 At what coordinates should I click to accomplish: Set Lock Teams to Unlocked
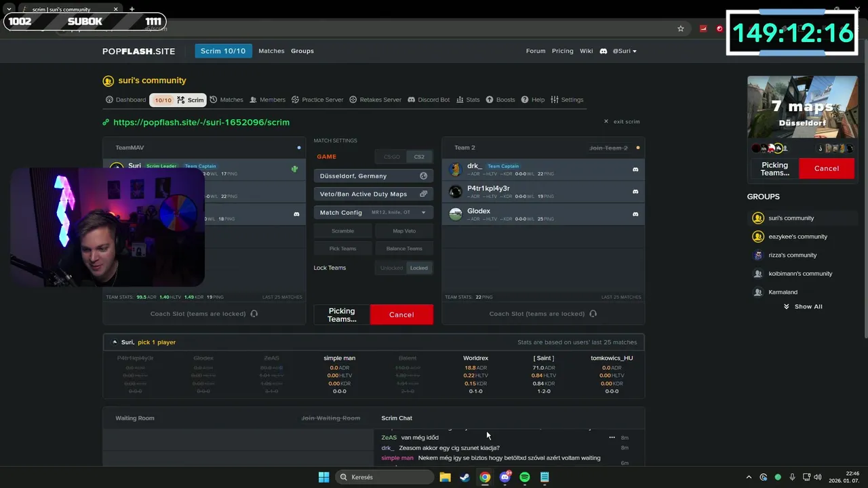click(x=391, y=268)
